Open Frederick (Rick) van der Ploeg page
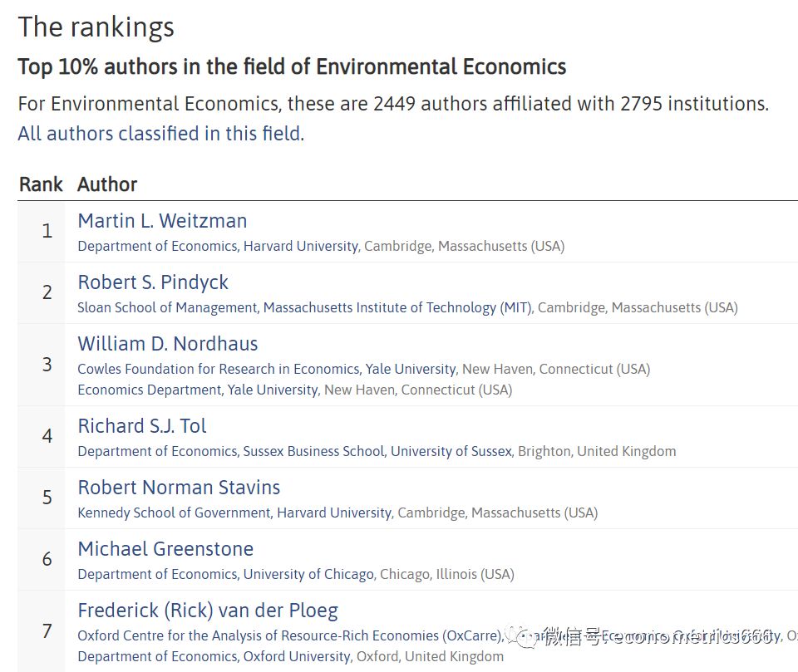 [x=208, y=611]
